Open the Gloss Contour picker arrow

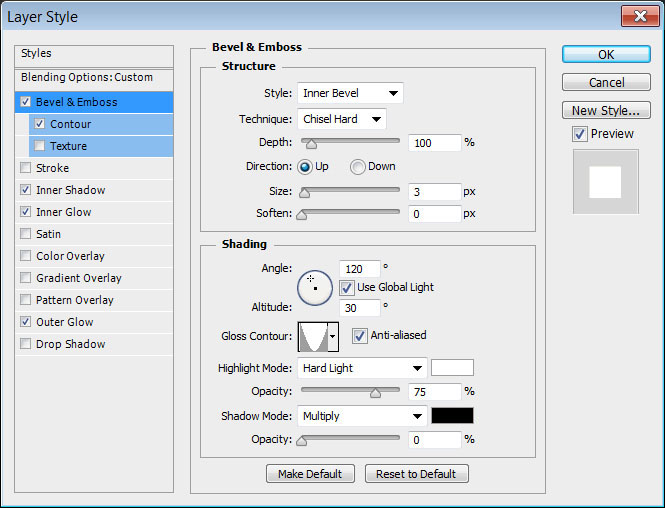point(333,337)
